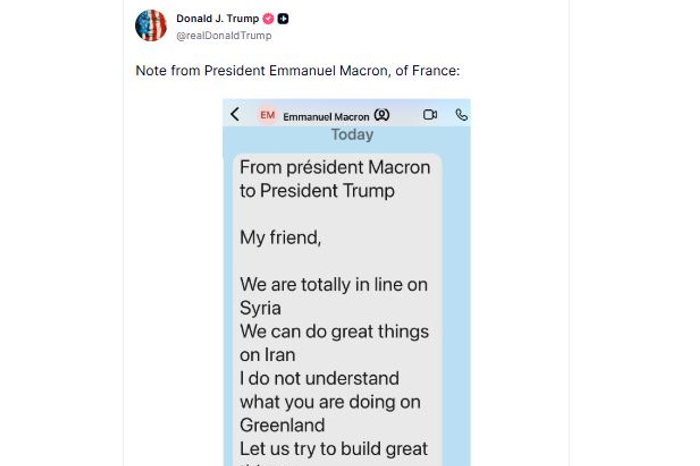
Task: Click the 'We can do great things on Iran' text
Action: point(333,343)
